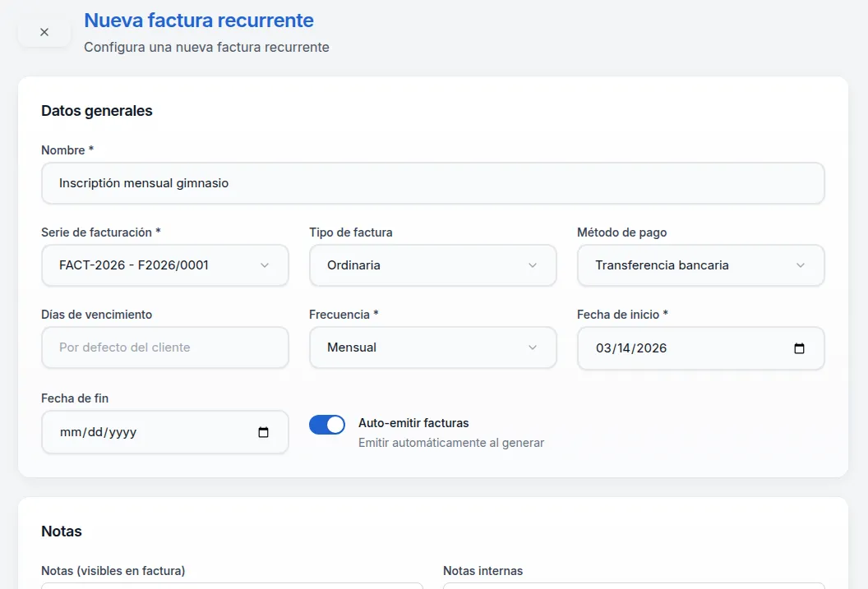Viewport: 868px width, 589px height.
Task: Click the chevron arrow in Serie de facturación
Action: [265, 265]
